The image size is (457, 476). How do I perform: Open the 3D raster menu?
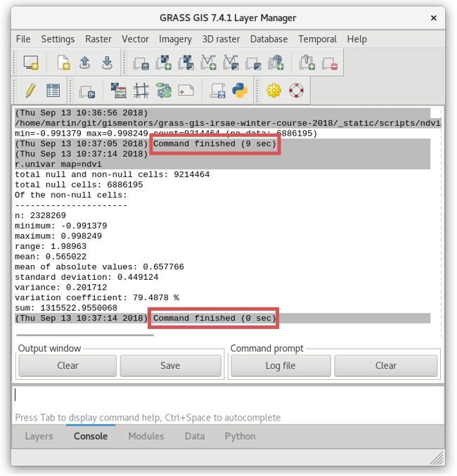(x=221, y=39)
